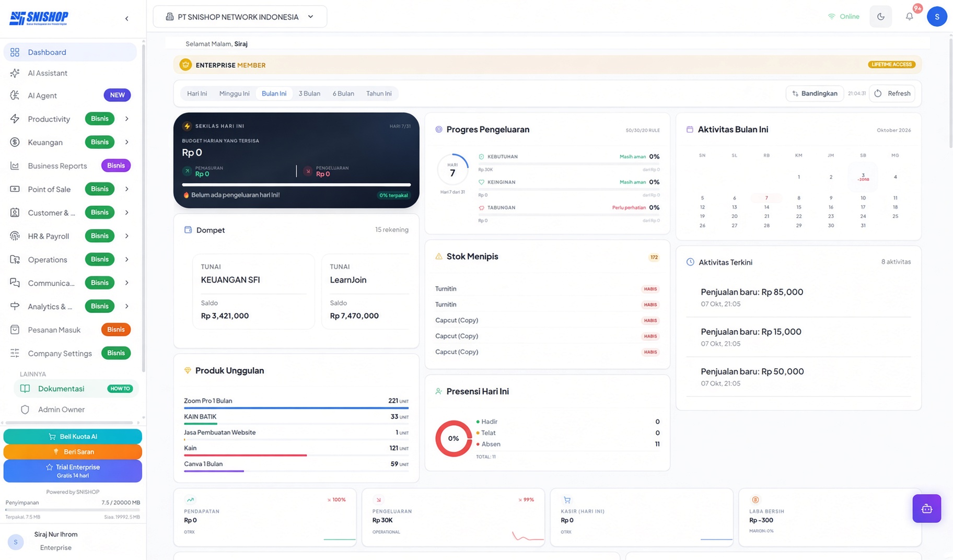953x560 pixels.
Task: Click the Dompet wallet icon
Action: 188,230
